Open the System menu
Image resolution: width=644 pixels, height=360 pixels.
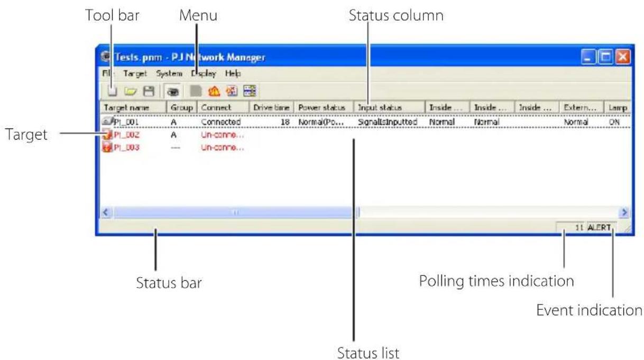(x=169, y=73)
